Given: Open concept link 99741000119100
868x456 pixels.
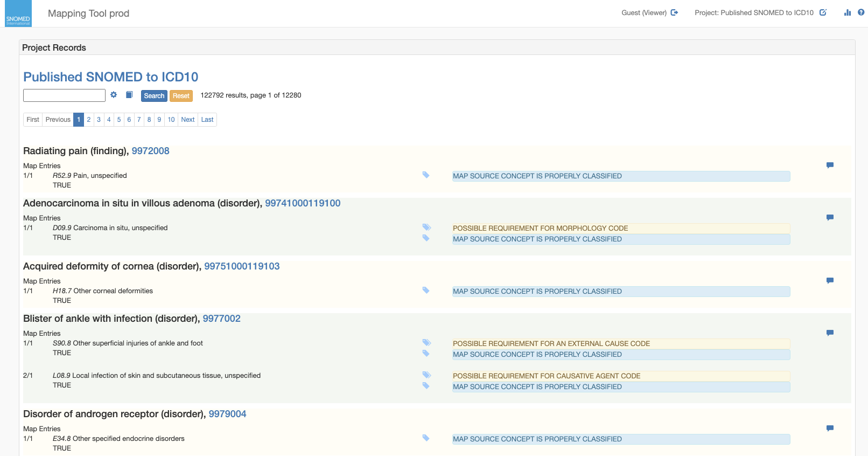Looking at the screenshot, I should pos(303,203).
